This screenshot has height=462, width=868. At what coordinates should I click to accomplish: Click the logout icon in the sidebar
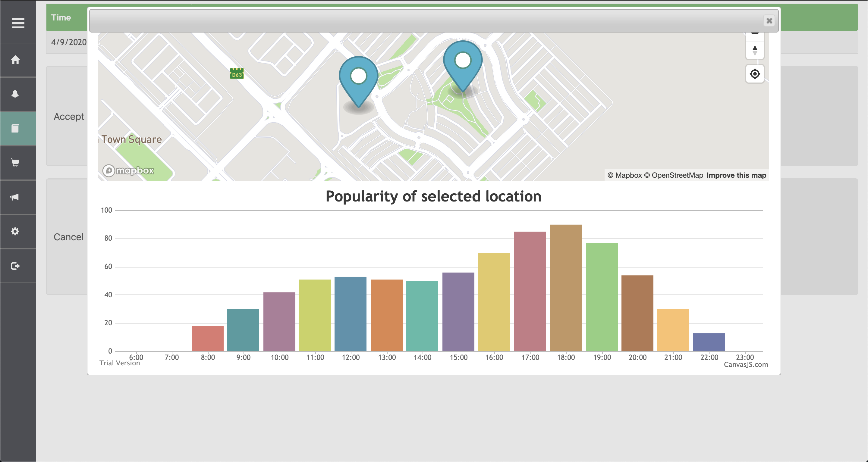[x=15, y=266]
